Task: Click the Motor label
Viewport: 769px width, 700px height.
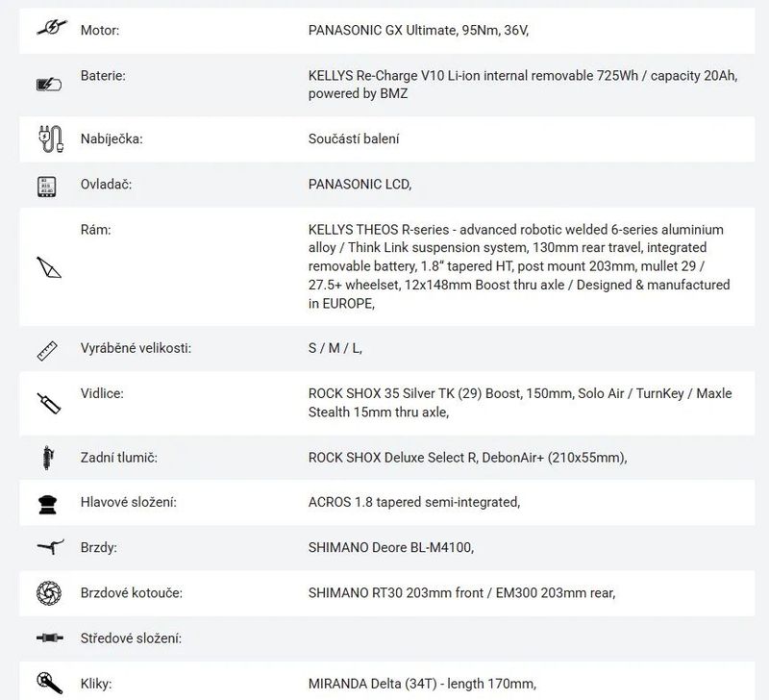Action: click(x=100, y=30)
